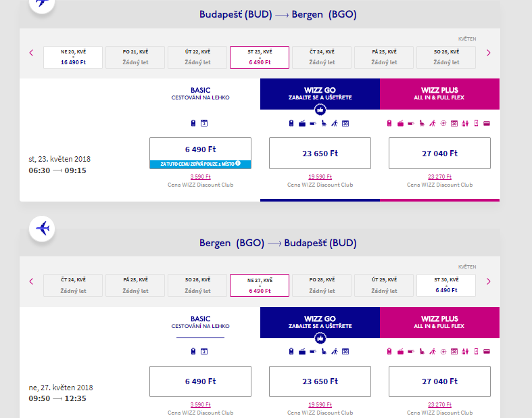
Task: Click outbound WIZZ PLUS card icon
Action: (x=486, y=123)
